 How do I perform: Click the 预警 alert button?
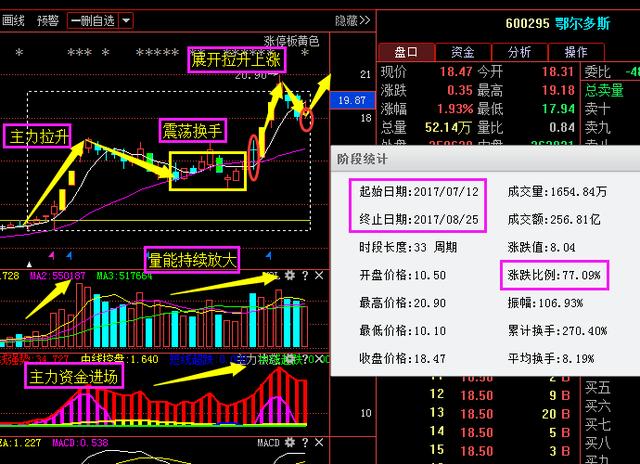point(47,20)
